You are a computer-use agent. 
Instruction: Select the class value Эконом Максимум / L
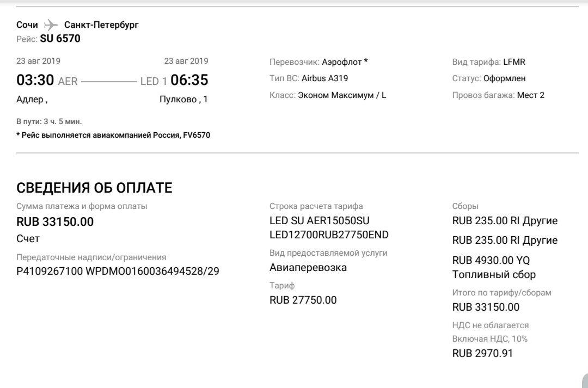[342, 95]
